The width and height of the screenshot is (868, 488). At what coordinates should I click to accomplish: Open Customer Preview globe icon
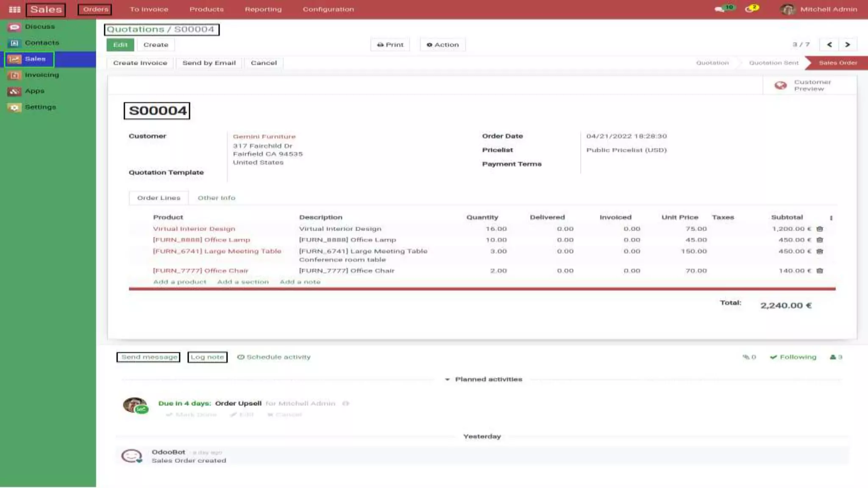[x=780, y=86]
